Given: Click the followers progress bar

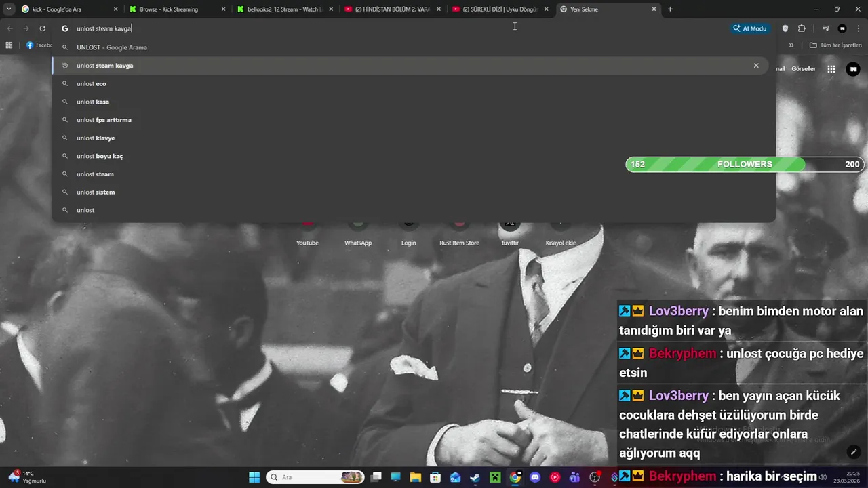Looking at the screenshot, I should (745, 164).
